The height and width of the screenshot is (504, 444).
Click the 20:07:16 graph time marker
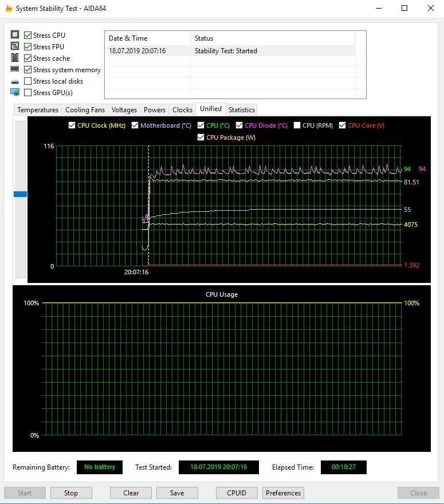click(x=136, y=272)
